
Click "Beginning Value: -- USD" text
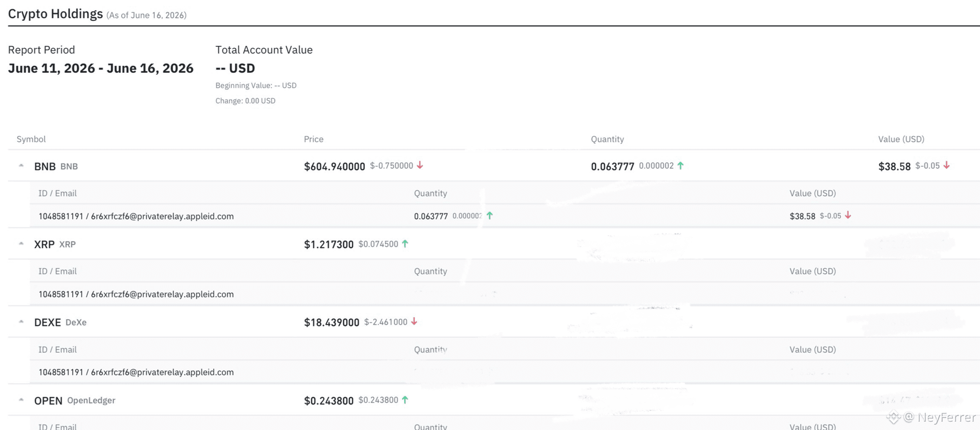point(256,85)
